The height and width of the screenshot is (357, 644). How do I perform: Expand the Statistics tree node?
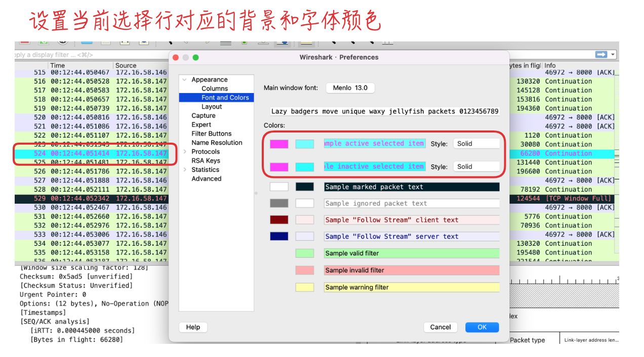click(185, 170)
